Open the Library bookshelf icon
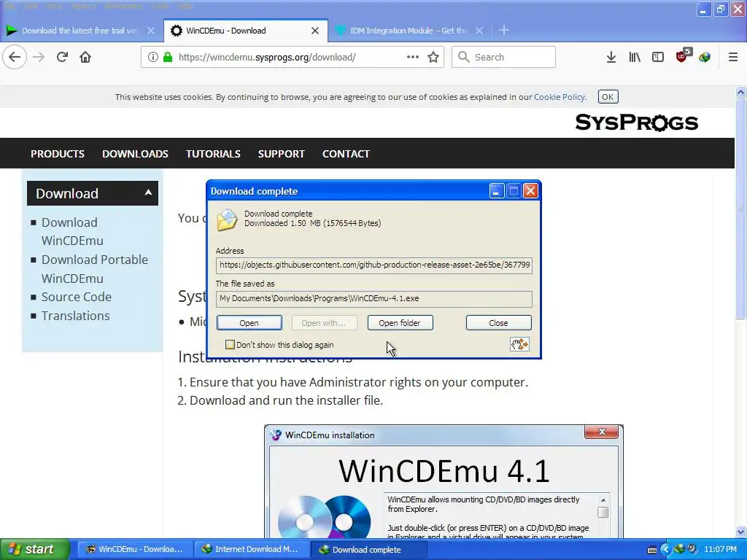Screen dimensions: 747x560 pos(635,57)
